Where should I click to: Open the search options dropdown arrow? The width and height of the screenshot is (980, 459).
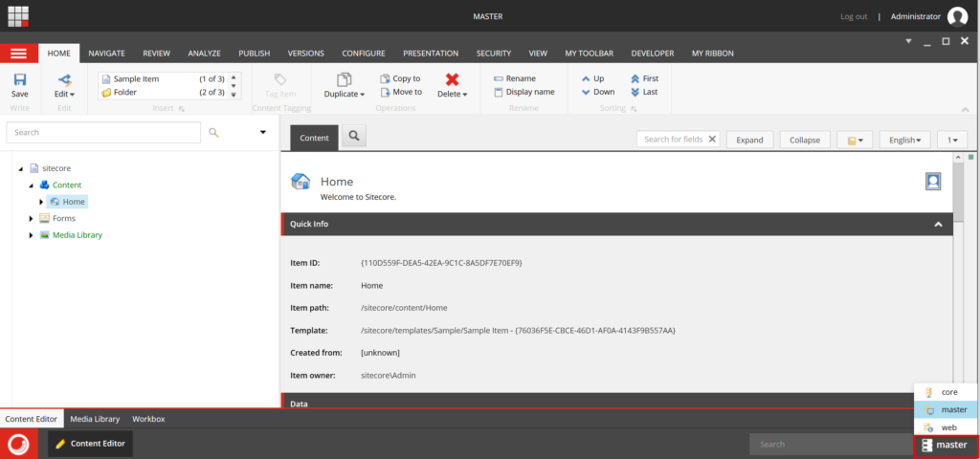click(x=263, y=133)
